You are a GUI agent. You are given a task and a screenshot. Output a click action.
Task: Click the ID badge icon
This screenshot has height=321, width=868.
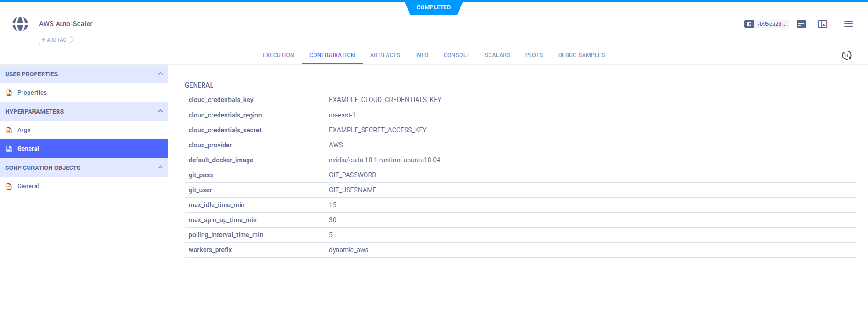pos(749,24)
